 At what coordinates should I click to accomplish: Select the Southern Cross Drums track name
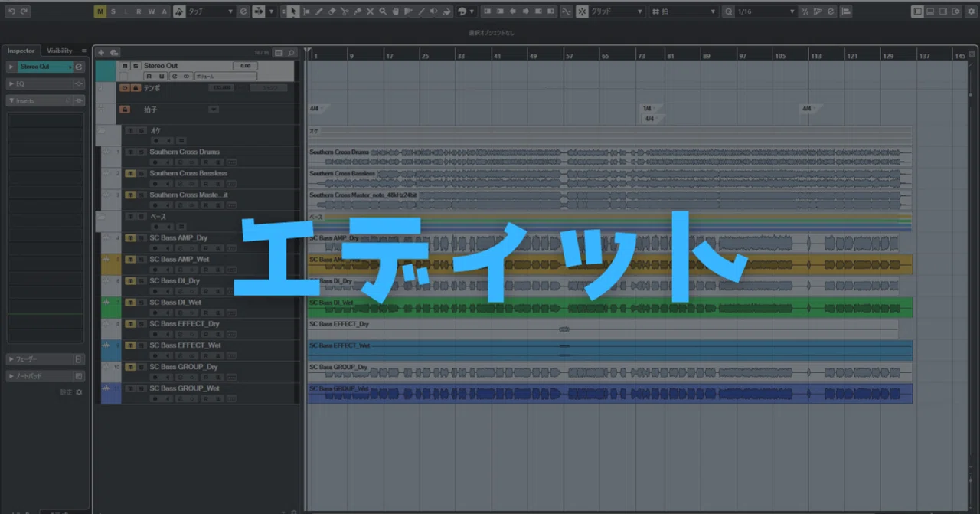coord(185,152)
